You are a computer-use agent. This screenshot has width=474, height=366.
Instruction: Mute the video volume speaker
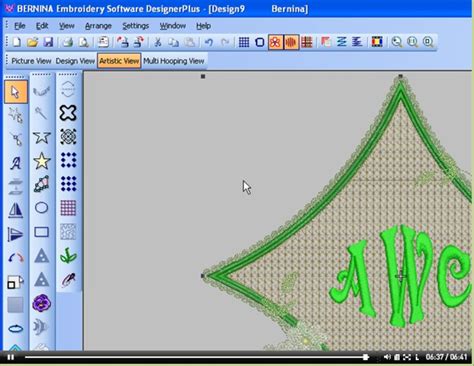tap(387, 357)
